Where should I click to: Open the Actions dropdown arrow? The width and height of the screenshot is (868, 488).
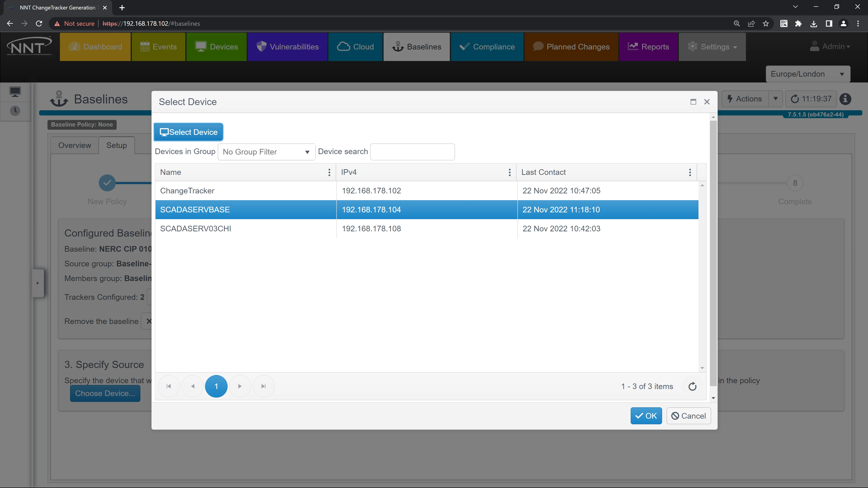775,99
